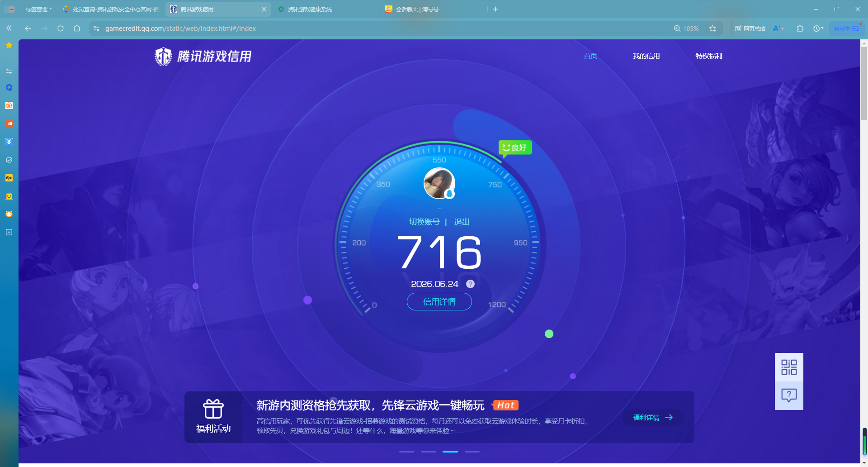The image size is (868, 467).
Task: Go back to previous page
Action: point(28,28)
